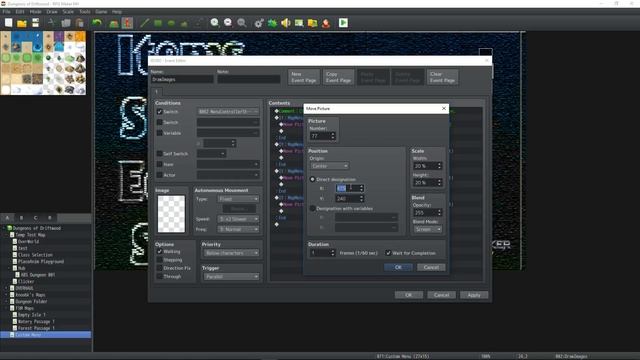This screenshot has height=360, width=640.
Task: Click OK in Move Picture dialog
Action: [x=398, y=267]
